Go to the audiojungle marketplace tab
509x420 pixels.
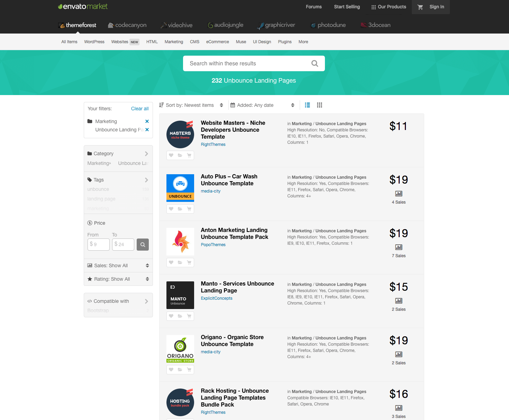coord(225,25)
